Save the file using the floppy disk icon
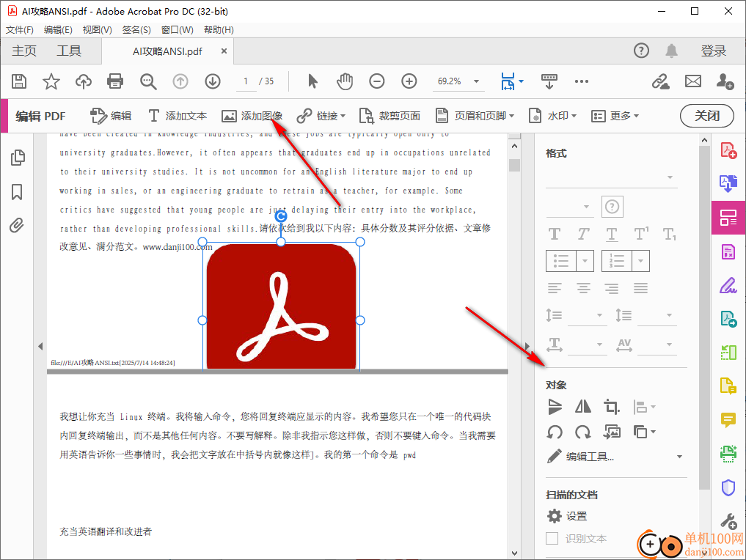This screenshot has height=560, width=746. [x=19, y=81]
